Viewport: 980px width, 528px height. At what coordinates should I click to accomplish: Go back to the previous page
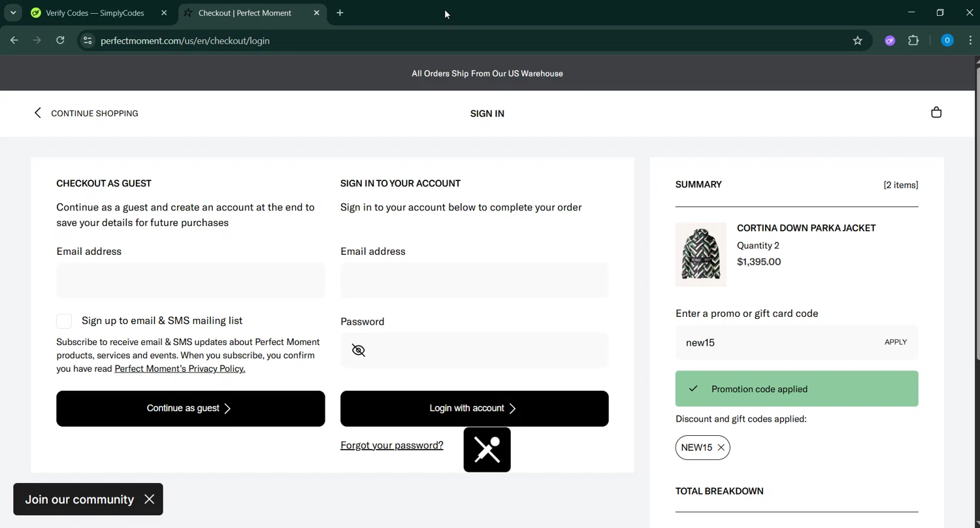[14, 41]
